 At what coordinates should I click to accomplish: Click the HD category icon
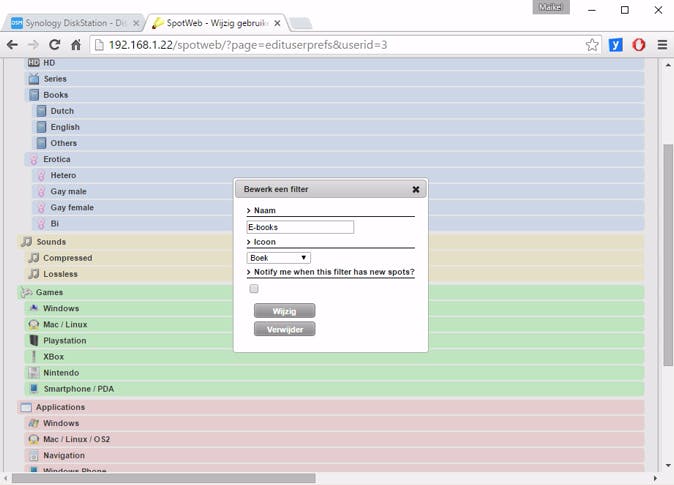click(34, 63)
